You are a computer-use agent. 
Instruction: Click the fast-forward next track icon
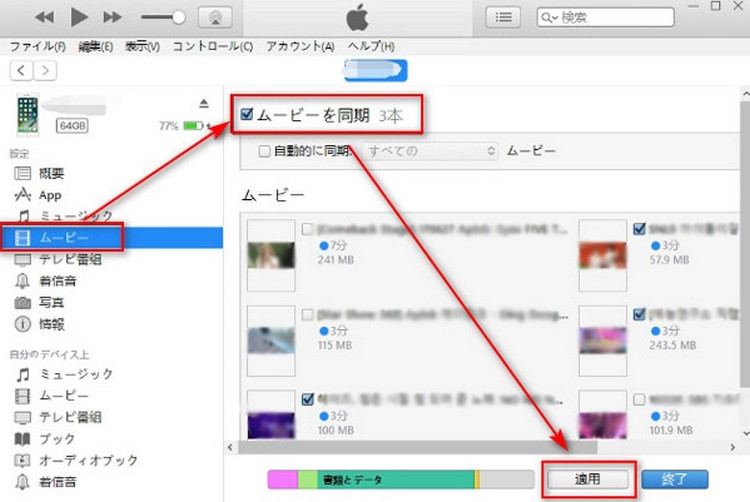113,17
